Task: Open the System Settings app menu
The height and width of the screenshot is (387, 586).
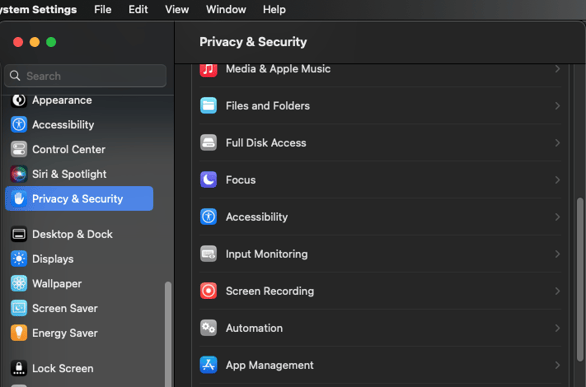Action: tap(37, 9)
